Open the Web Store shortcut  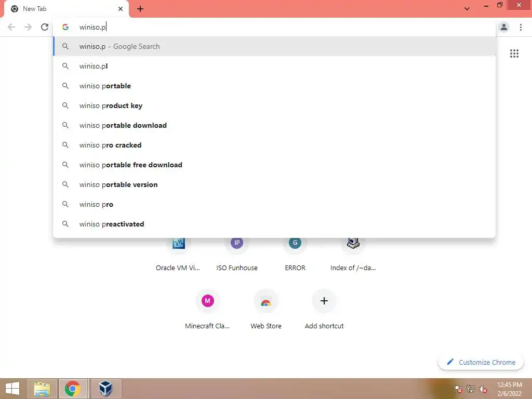[x=266, y=309]
